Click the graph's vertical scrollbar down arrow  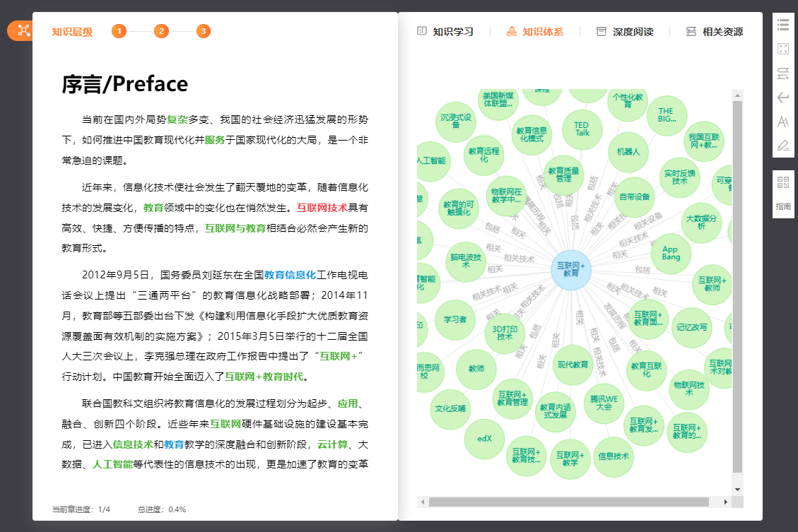pyautogui.click(x=737, y=489)
